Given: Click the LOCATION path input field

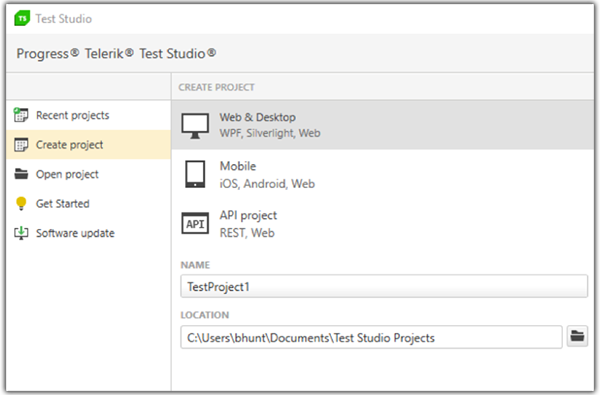Looking at the screenshot, I should 371,337.
